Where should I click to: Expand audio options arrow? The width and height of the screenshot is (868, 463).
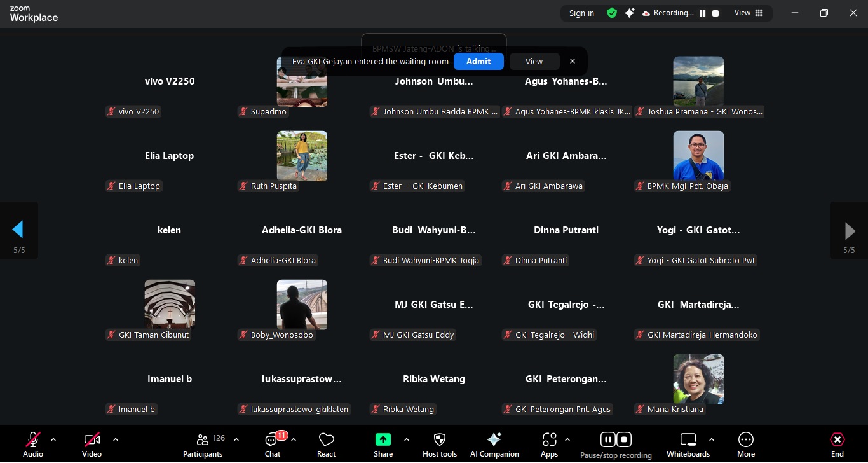click(53, 439)
